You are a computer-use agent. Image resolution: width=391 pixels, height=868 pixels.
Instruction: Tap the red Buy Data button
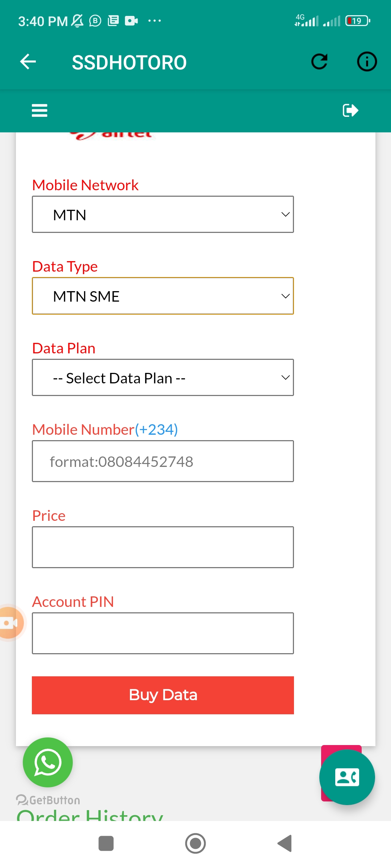(x=163, y=695)
